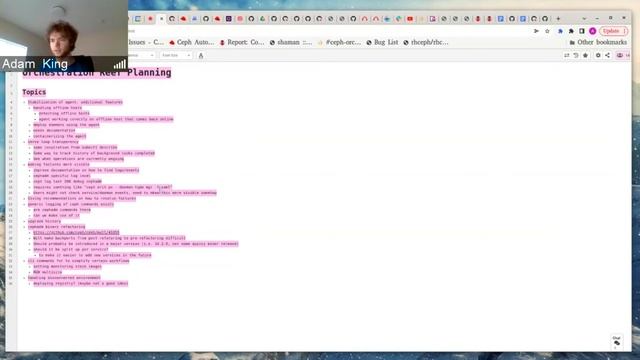Click Adam King's video thumbnail
Image resolution: width=640 pixels, height=360 pixels.
[64, 36]
